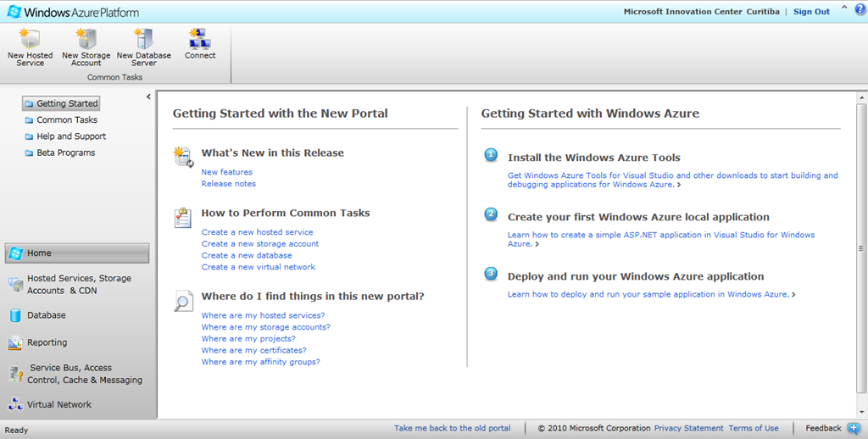Open Learn how to create ASP.NET application link
The image size is (868, 439).
[661, 239]
